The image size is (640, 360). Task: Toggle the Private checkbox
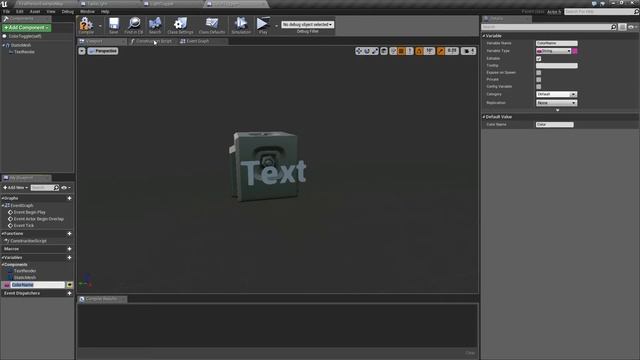[539, 80]
